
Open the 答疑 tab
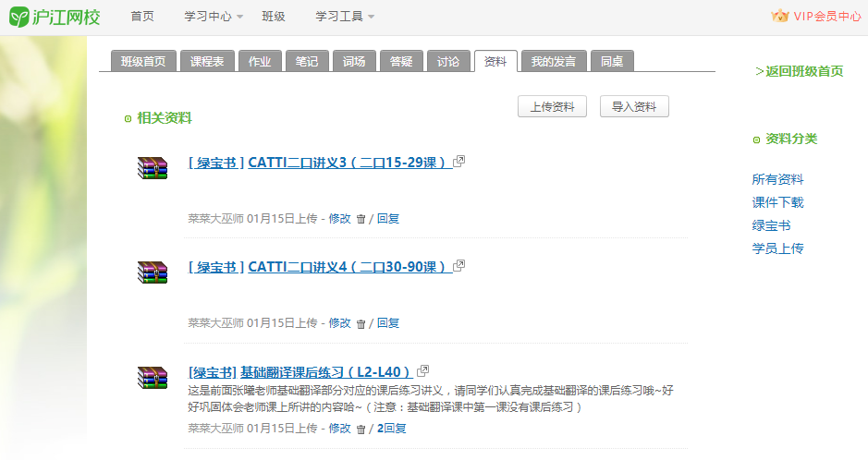tap(401, 62)
